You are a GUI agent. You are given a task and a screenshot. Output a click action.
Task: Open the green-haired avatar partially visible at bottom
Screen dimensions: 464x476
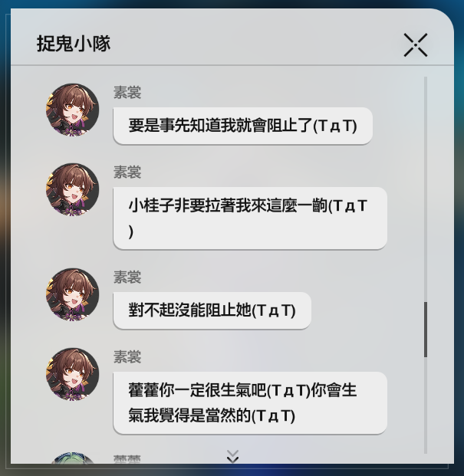[x=73, y=458]
